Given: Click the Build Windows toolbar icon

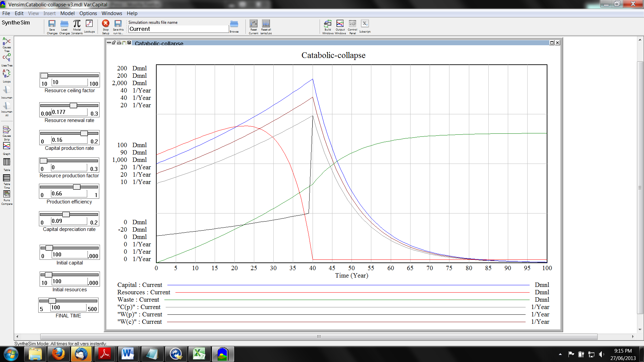Looking at the screenshot, I should click(328, 24).
